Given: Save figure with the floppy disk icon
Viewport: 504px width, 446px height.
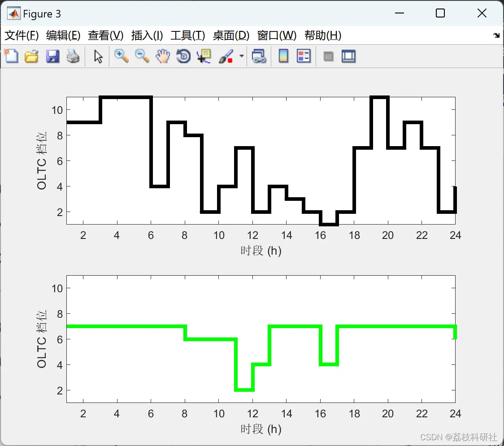Looking at the screenshot, I should point(52,56).
